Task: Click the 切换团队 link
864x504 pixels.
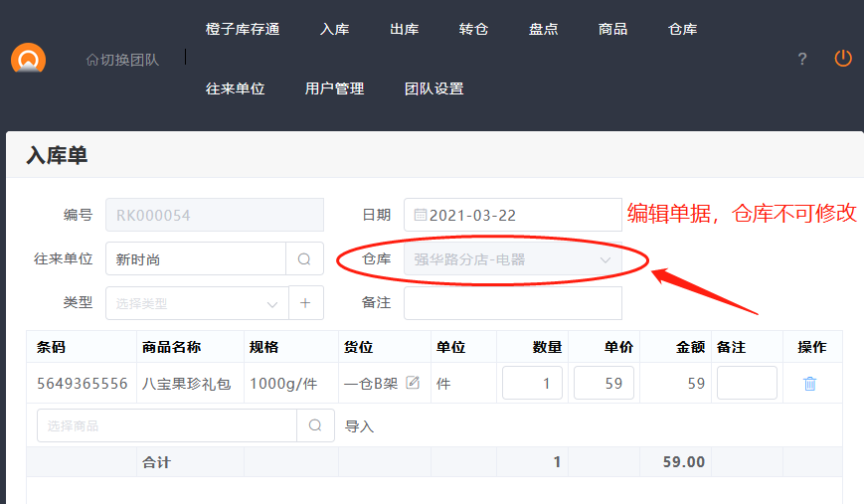Action: tap(122, 60)
